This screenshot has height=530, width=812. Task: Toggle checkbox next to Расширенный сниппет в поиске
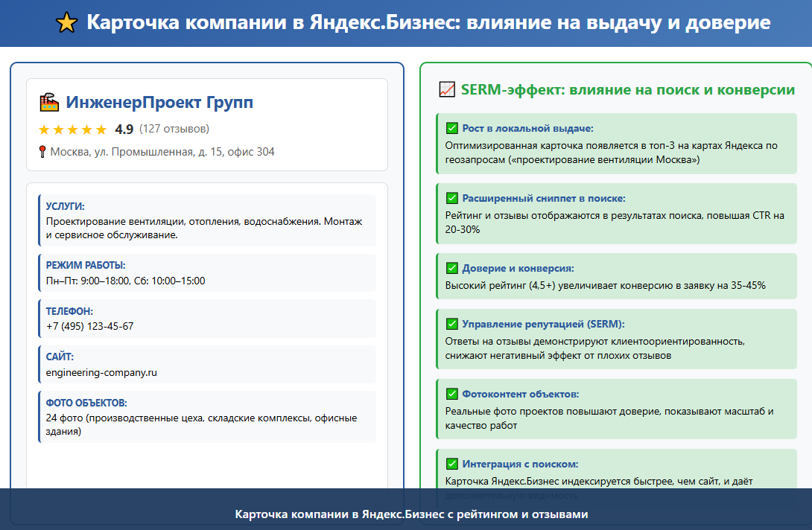coord(452,198)
